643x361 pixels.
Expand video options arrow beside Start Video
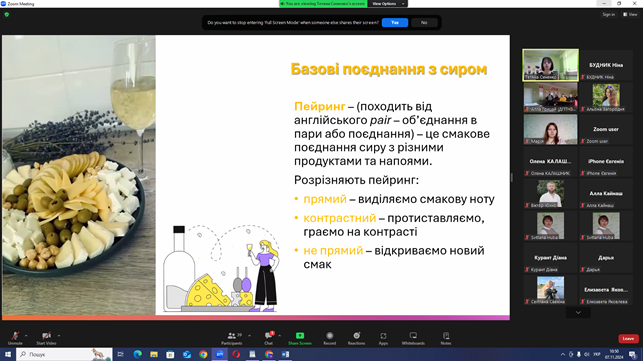coord(59,336)
